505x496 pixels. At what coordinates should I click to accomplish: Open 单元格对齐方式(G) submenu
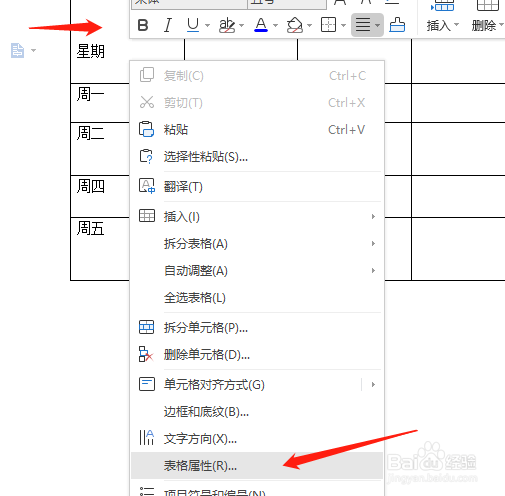[257, 385]
